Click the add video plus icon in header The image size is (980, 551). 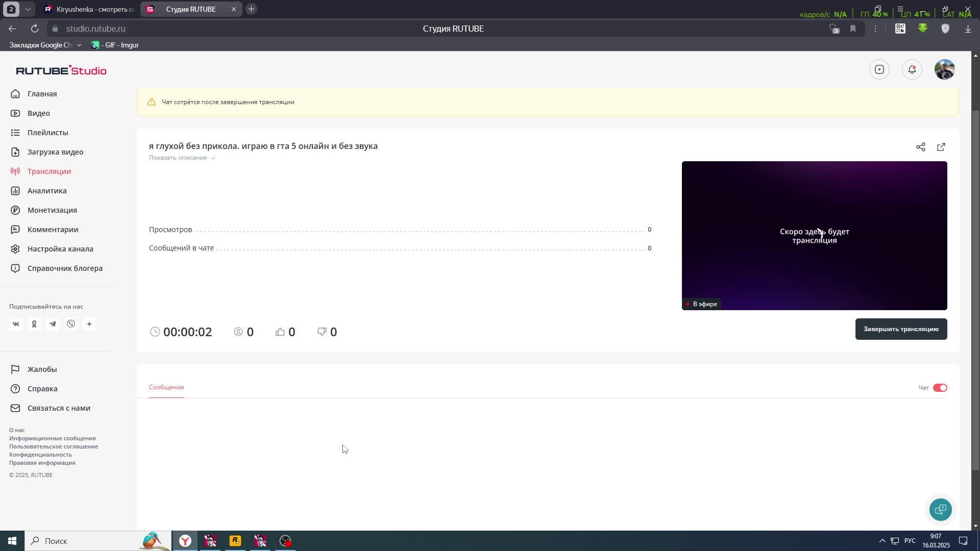[x=879, y=69]
